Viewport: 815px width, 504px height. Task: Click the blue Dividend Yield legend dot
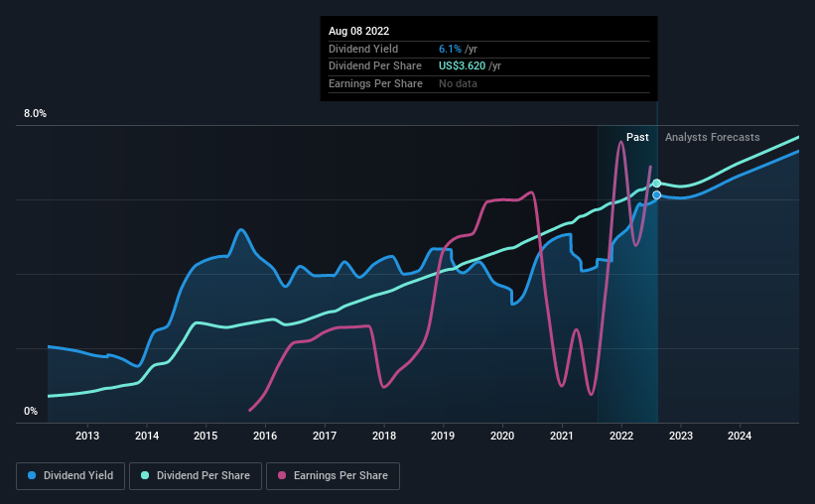32,475
